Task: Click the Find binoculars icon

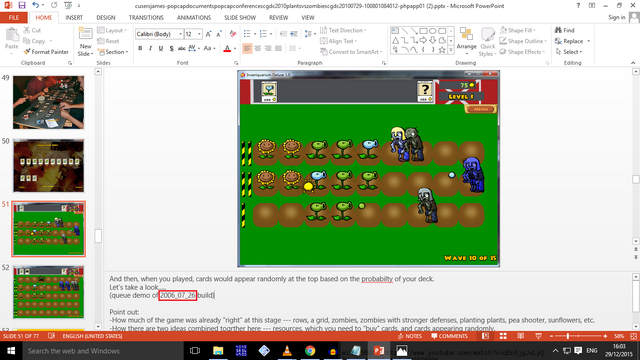Action: tap(558, 30)
